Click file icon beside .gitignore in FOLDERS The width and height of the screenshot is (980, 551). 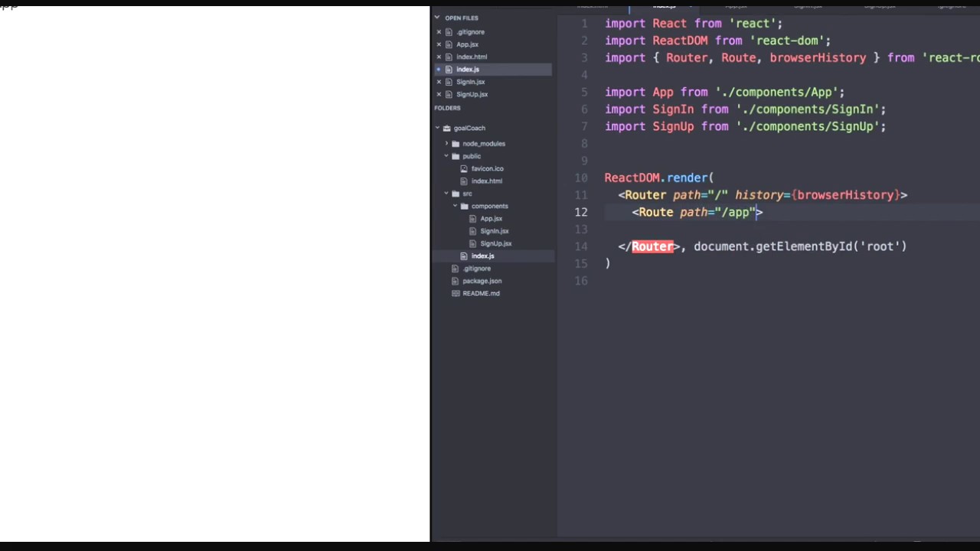point(456,269)
